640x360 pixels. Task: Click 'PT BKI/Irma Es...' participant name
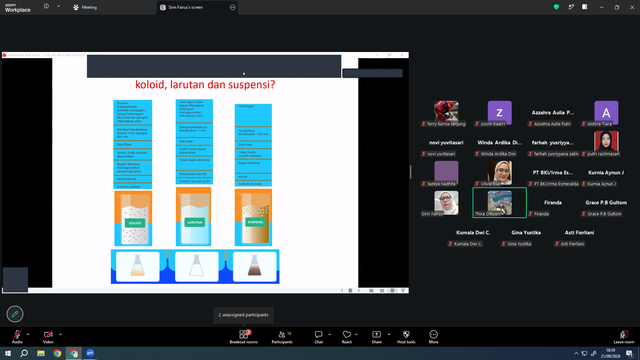[553, 172]
